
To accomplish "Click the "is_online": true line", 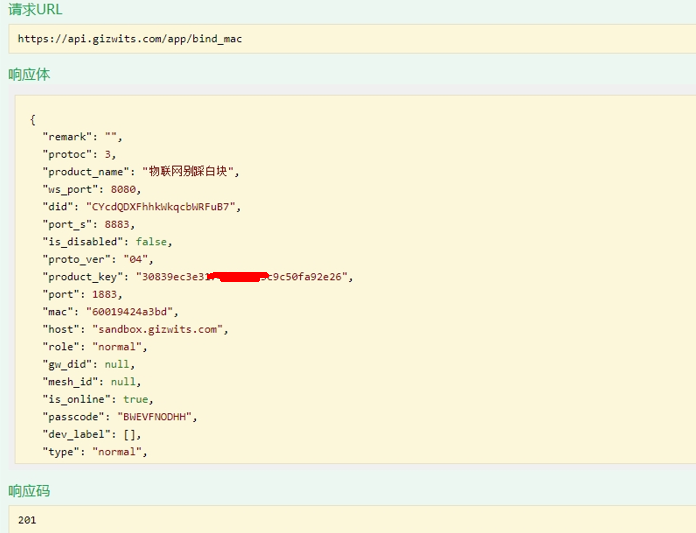I will point(98,399).
